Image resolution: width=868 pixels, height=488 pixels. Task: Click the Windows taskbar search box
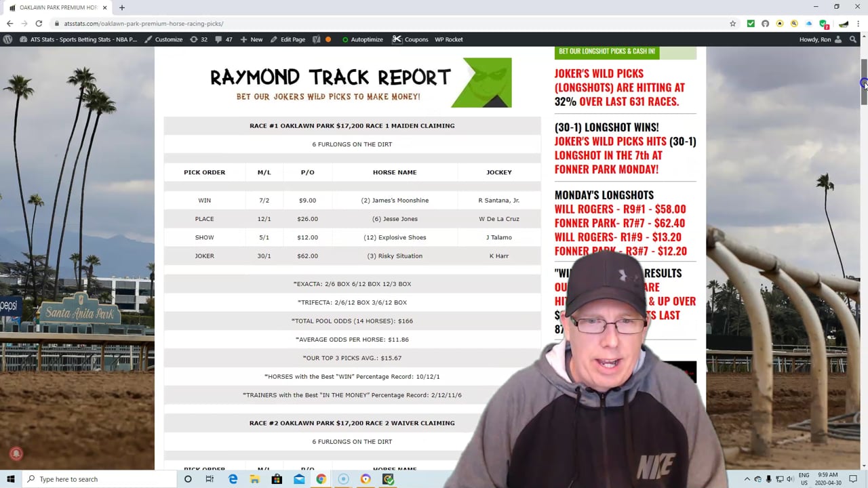[98, 479]
